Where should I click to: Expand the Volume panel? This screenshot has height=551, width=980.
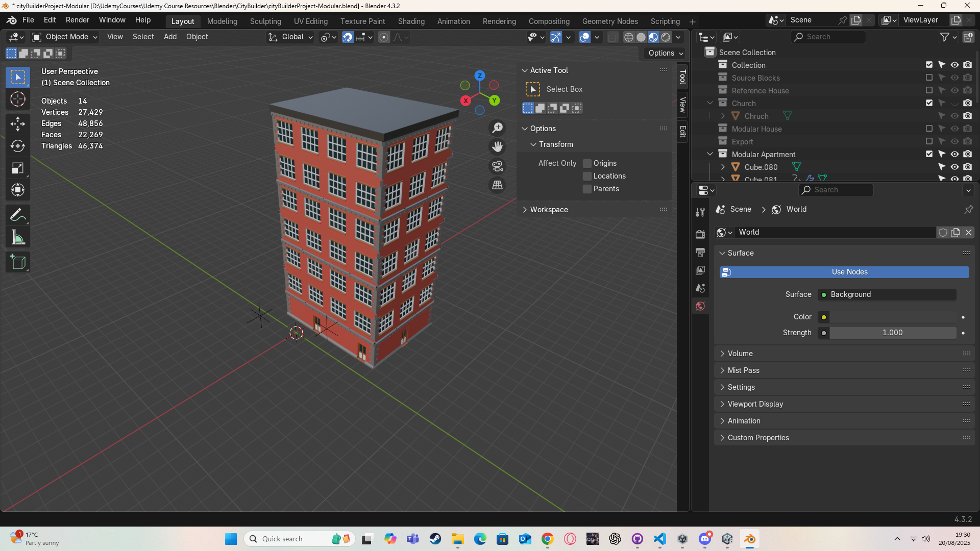coord(722,354)
